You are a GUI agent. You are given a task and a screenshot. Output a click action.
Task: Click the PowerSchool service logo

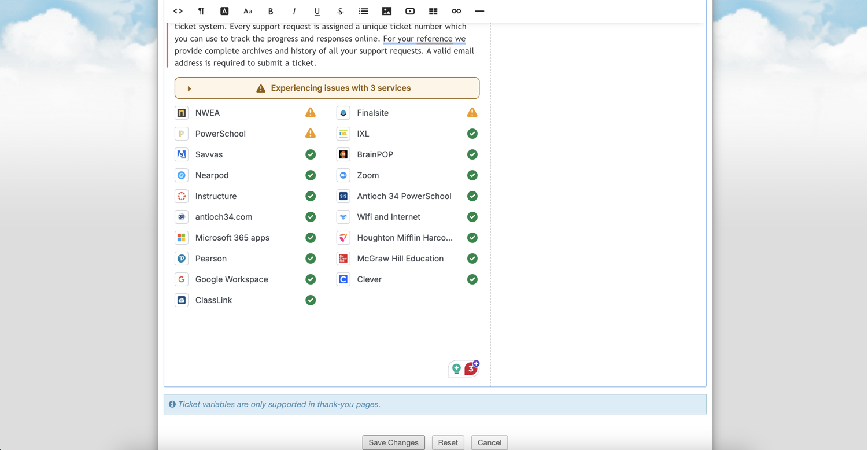[182, 134]
